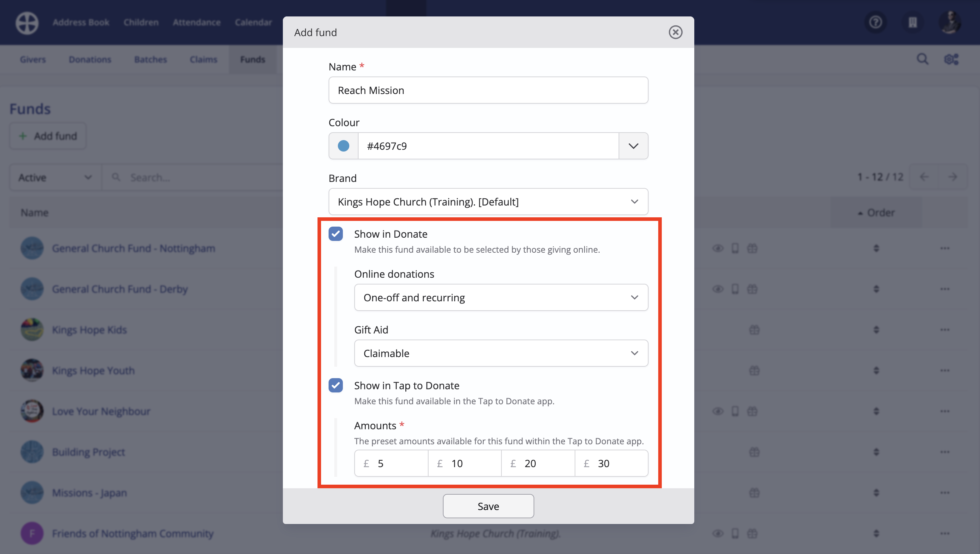Click the Search funds field
Screen dimensions: 980x554
point(192,177)
